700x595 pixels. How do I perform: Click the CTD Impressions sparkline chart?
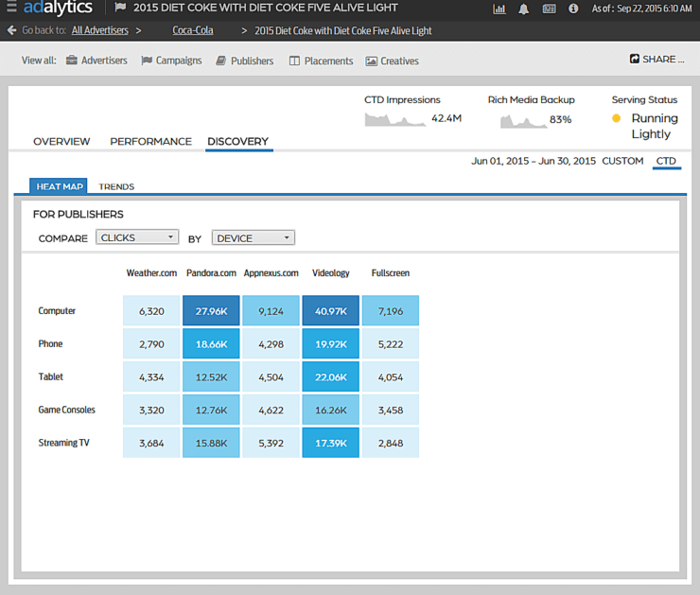pyautogui.click(x=395, y=119)
